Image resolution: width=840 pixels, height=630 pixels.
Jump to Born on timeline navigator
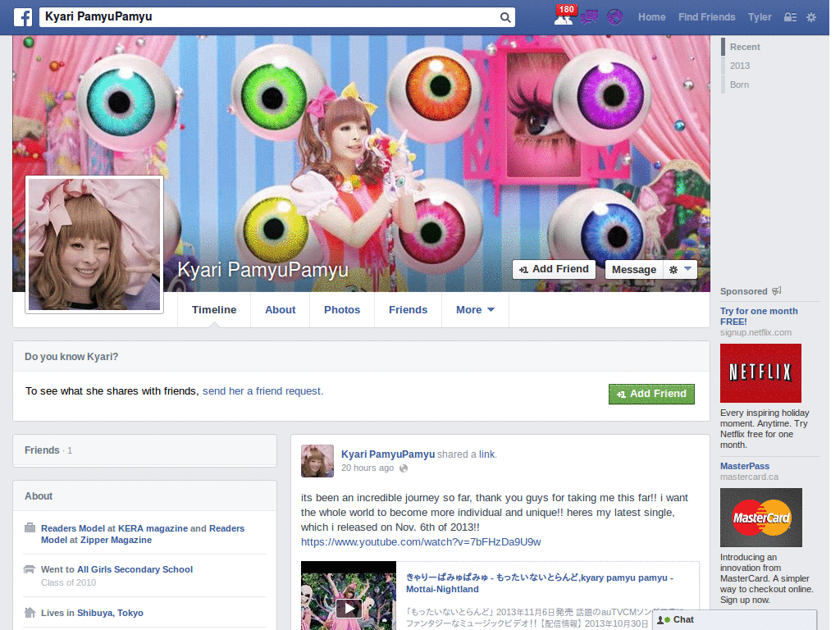739,84
